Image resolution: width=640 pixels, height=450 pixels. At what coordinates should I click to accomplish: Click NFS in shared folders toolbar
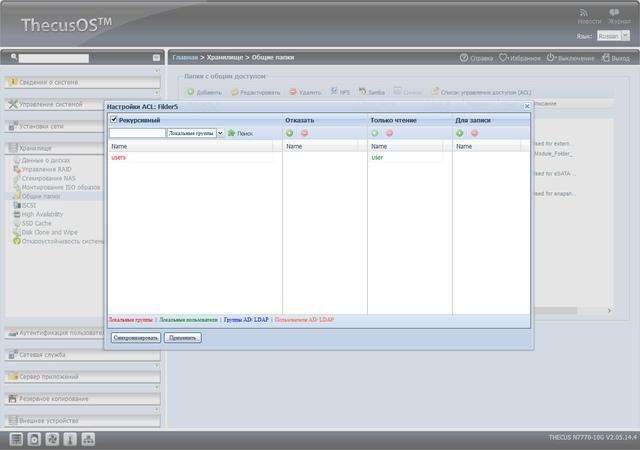click(340, 92)
